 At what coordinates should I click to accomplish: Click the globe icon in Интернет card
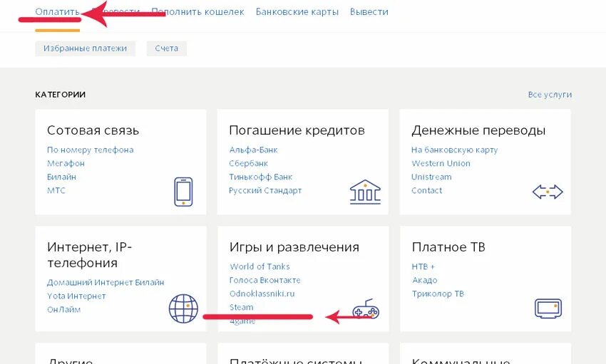(183, 308)
